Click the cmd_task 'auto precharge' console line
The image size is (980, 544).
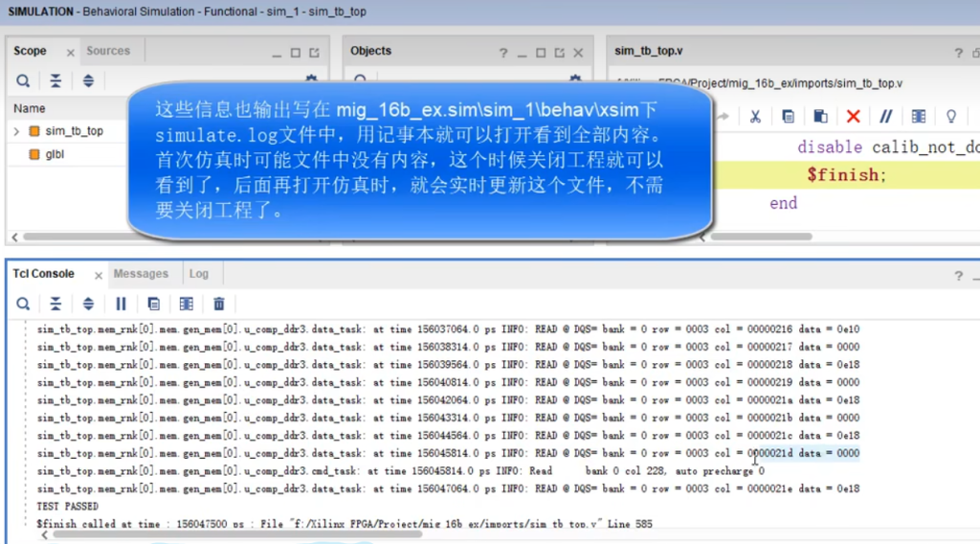[x=400, y=471]
